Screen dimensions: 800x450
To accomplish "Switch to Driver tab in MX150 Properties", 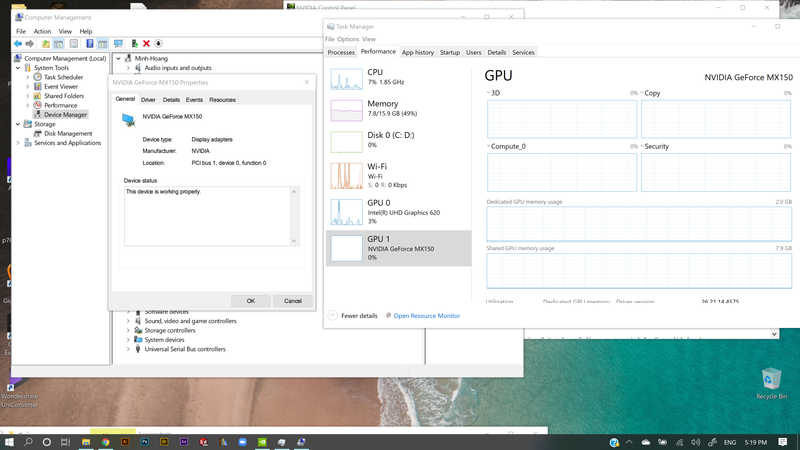I will point(148,100).
